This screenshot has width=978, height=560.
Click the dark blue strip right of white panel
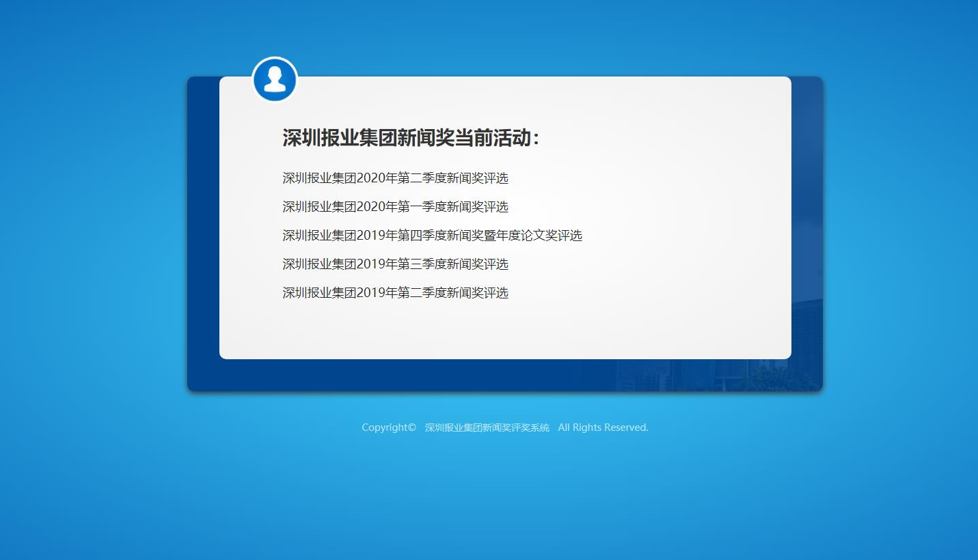pos(806,205)
